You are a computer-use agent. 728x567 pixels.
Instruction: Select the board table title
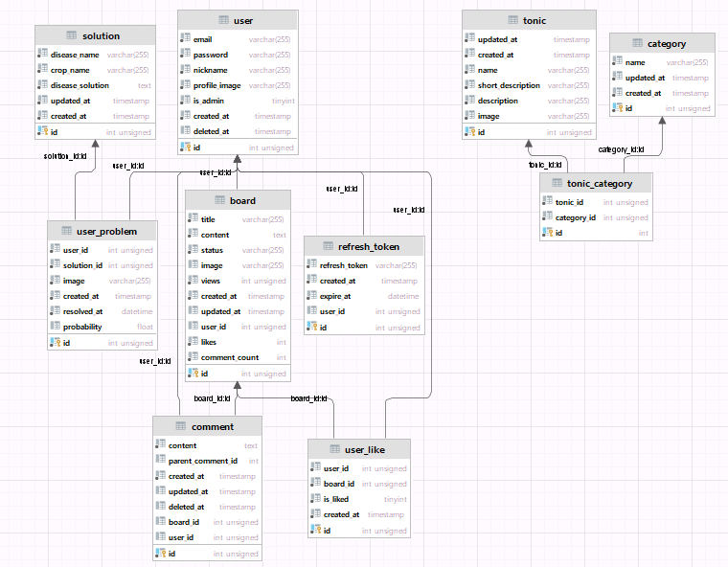click(x=242, y=200)
